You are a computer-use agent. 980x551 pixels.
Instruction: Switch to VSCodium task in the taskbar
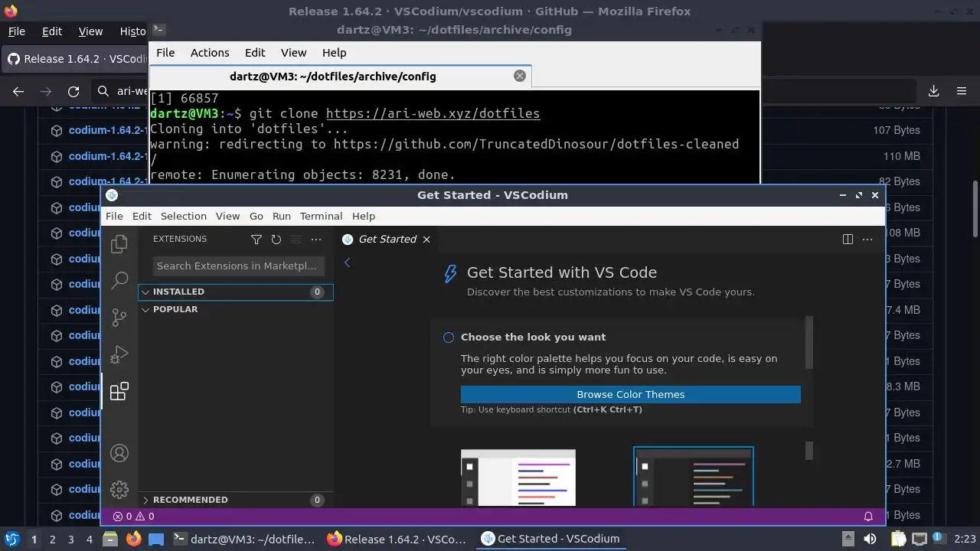[550, 539]
